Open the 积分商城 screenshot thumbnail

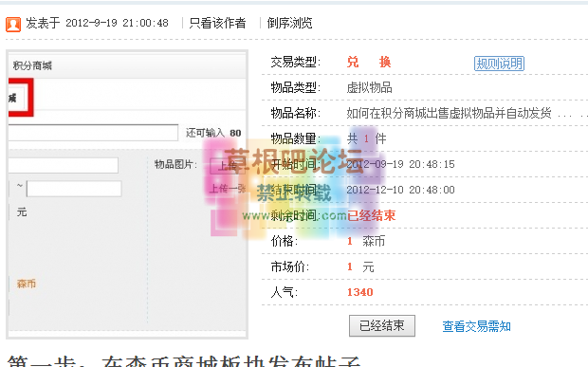127,194
